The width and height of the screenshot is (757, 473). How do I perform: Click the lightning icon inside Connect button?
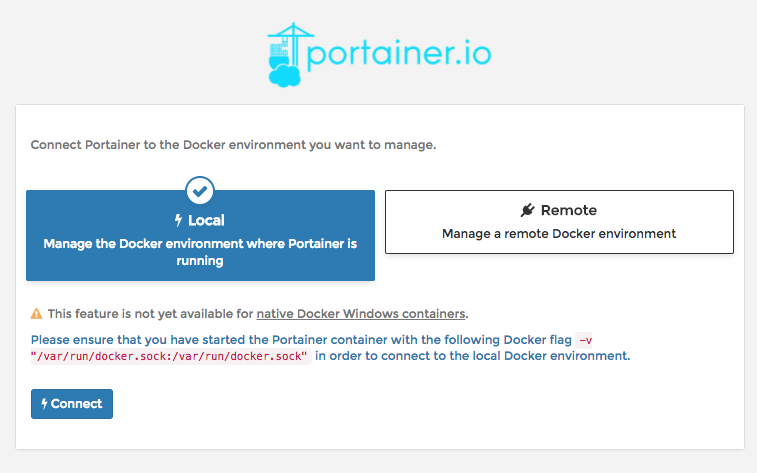44,404
